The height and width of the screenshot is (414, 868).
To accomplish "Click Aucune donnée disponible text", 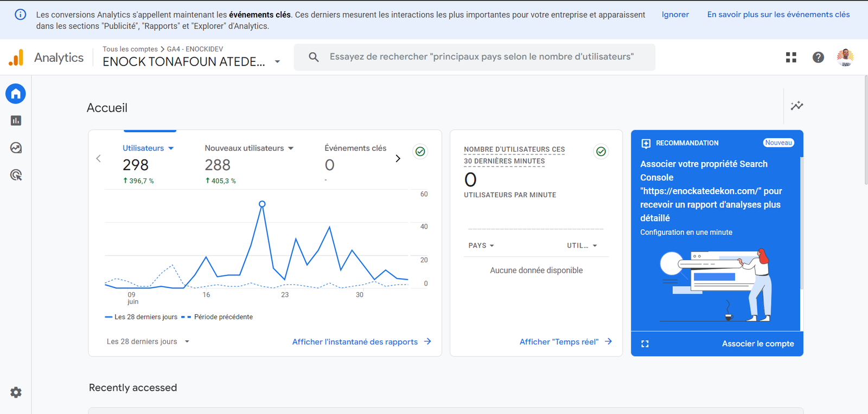I will click(536, 270).
